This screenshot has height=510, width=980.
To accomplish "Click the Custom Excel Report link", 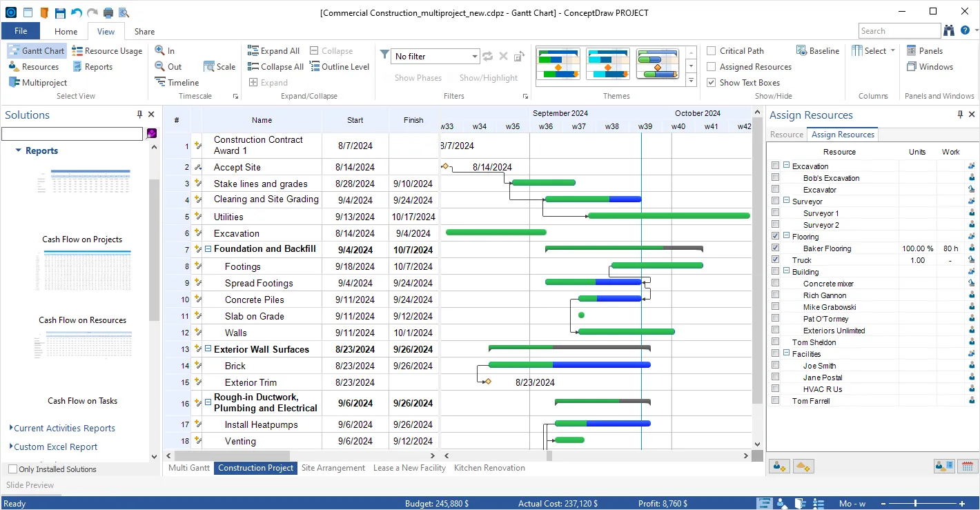I will coord(56,447).
